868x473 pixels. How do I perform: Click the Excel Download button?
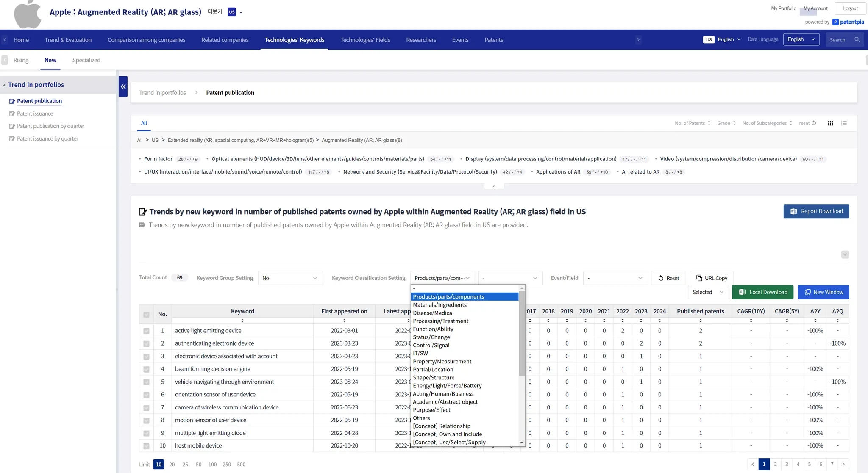[762, 292]
